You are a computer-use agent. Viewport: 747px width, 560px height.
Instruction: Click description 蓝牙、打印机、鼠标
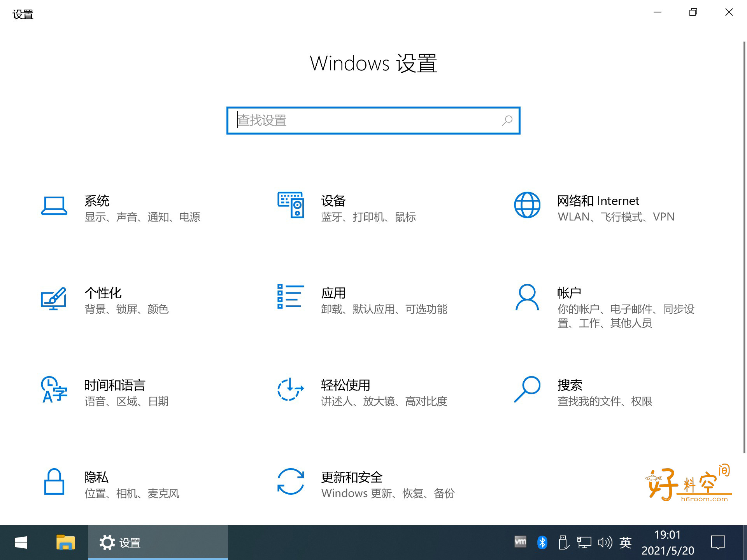(x=368, y=217)
